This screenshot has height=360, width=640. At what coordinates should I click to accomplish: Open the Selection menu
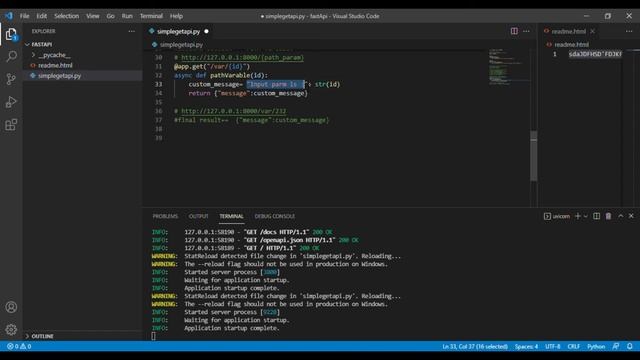[x=67, y=16]
